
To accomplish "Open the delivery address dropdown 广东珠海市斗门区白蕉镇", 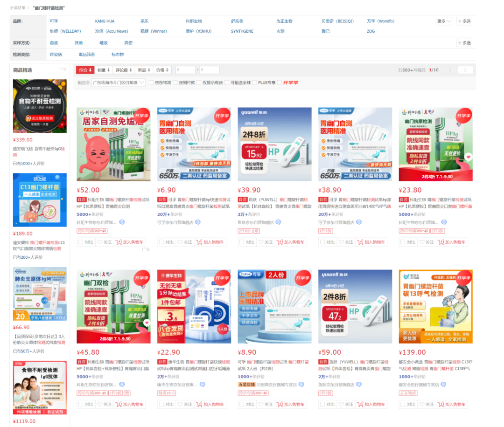I will click(x=119, y=83).
